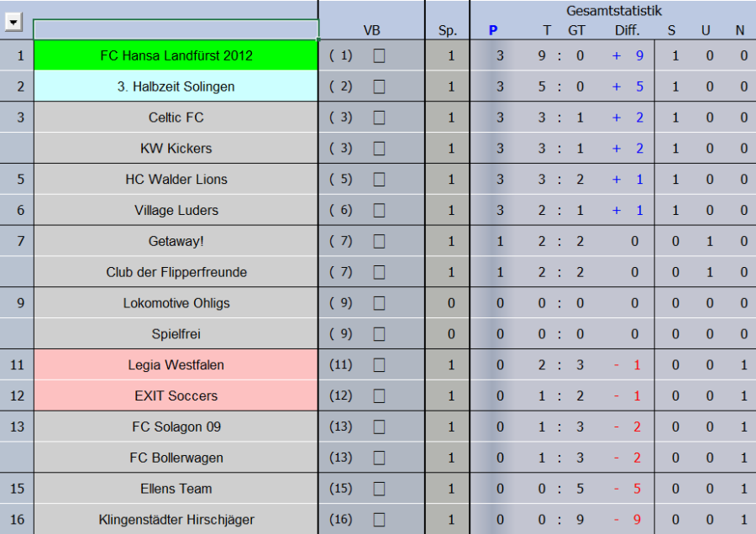The image size is (756, 534).
Task: Click the empty selected cell above team names
Action: click(x=176, y=29)
